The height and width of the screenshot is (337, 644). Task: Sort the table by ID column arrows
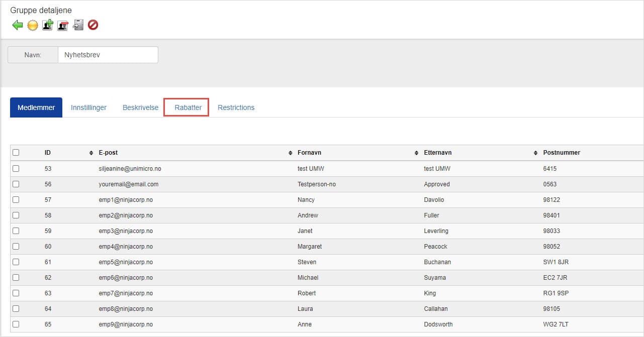(x=91, y=153)
